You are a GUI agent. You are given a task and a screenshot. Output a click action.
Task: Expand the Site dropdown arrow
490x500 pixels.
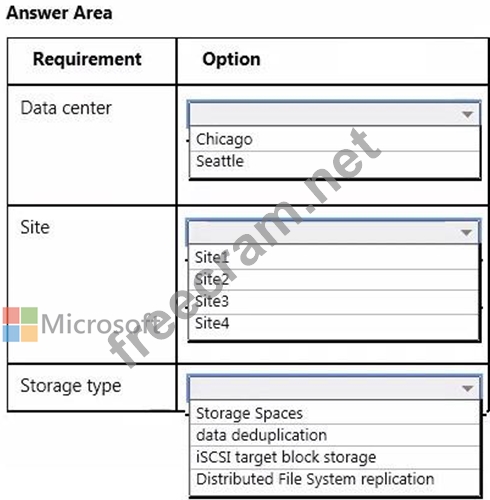point(466,232)
